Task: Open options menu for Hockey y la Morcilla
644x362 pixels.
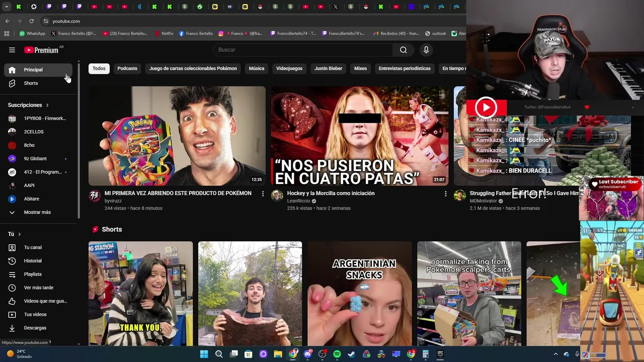Action: click(445, 194)
